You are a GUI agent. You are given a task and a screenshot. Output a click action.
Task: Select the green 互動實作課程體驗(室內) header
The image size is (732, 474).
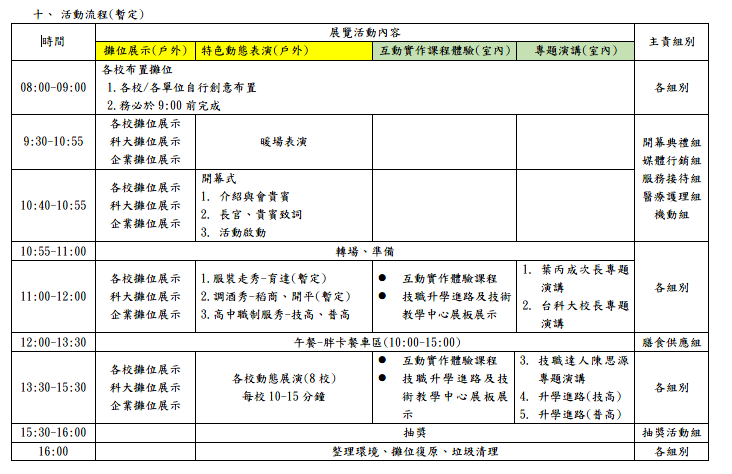[442, 51]
